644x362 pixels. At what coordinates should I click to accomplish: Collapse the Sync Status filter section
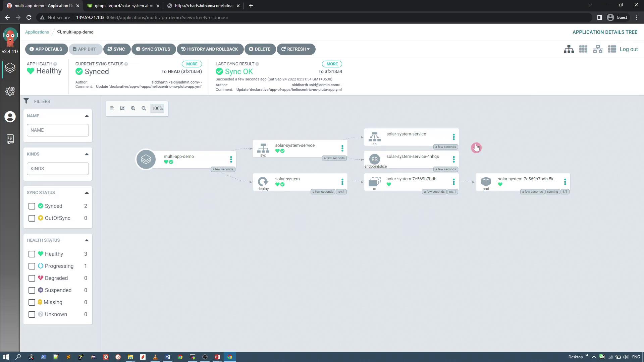coord(87,193)
